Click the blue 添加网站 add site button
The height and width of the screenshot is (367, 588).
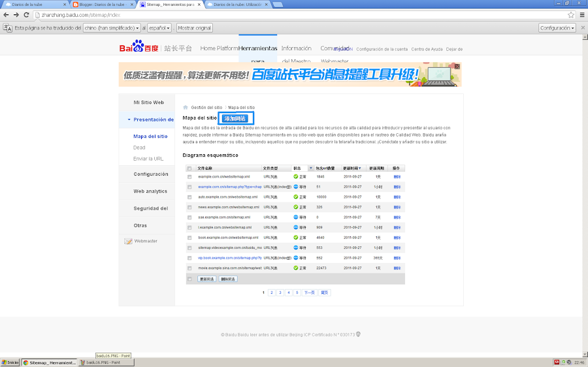[235, 118]
